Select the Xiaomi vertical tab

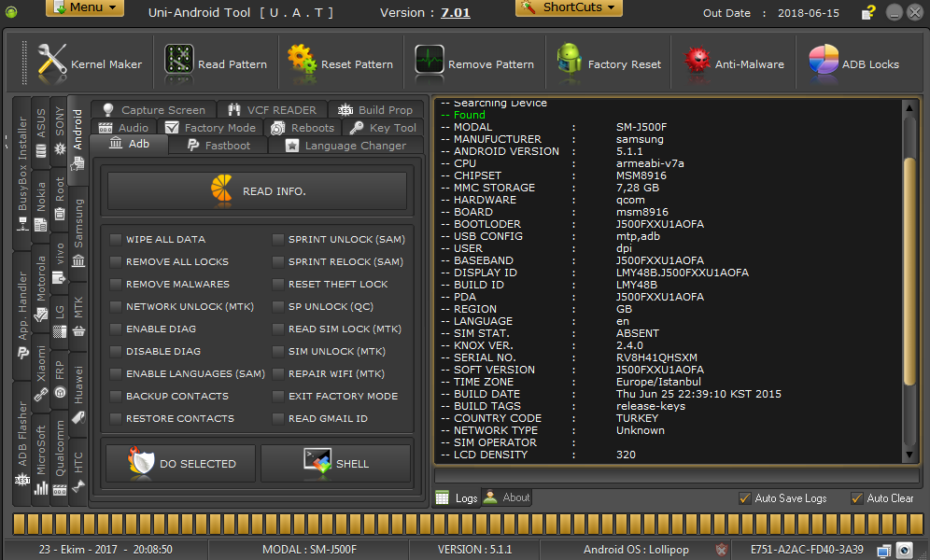coord(41,372)
